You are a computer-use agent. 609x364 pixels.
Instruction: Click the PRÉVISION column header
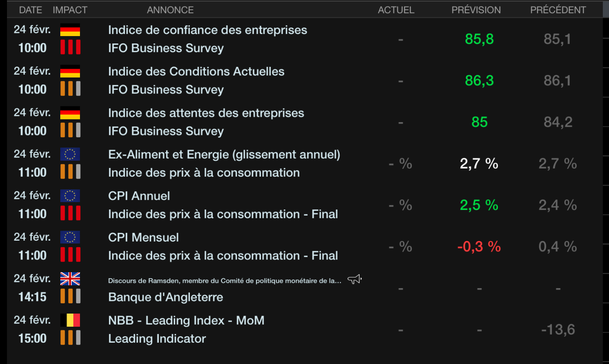(x=476, y=10)
